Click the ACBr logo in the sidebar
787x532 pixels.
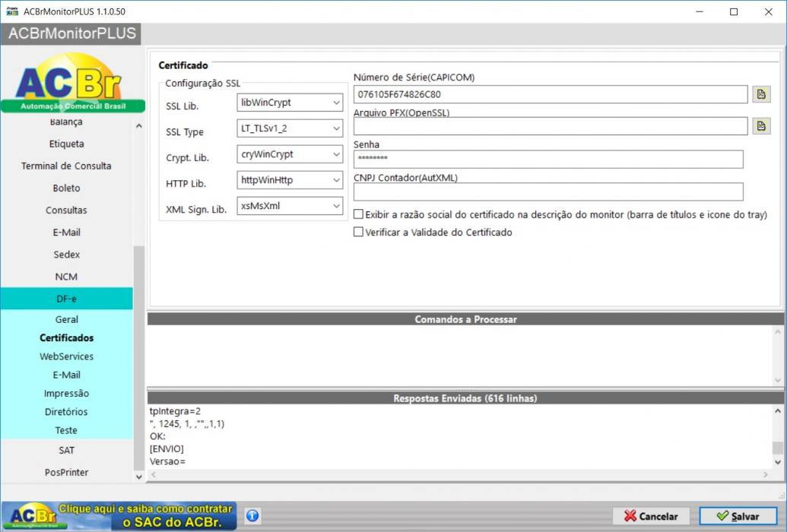73,83
